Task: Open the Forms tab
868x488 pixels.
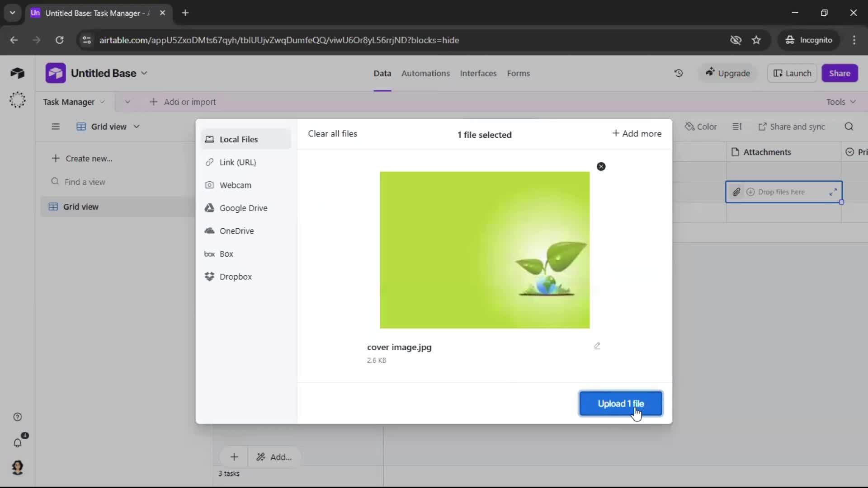Action: pyautogui.click(x=518, y=73)
